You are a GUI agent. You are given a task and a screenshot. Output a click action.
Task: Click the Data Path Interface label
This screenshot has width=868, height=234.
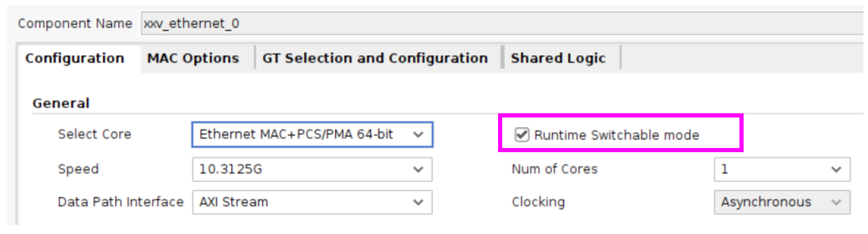(x=120, y=202)
